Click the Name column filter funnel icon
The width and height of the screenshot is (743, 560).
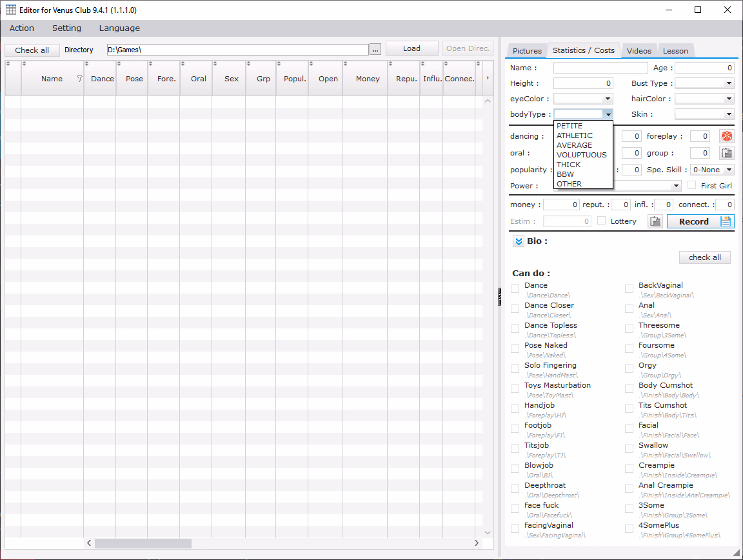click(x=79, y=79)
